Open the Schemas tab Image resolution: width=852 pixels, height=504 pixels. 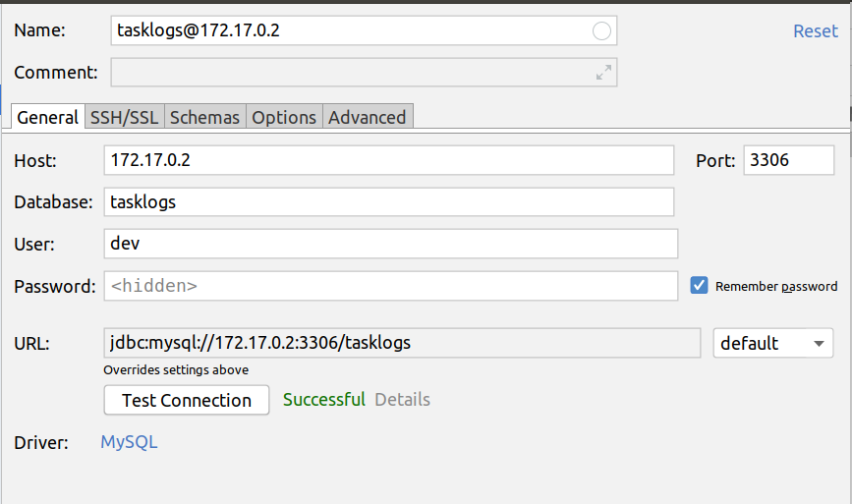click(204, 117)
